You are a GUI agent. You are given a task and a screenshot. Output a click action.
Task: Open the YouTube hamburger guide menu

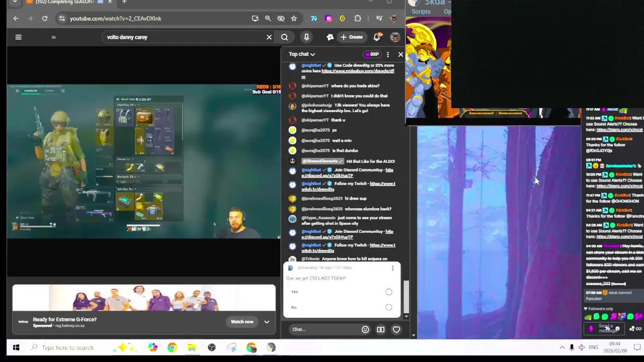(x=19, y=37)
